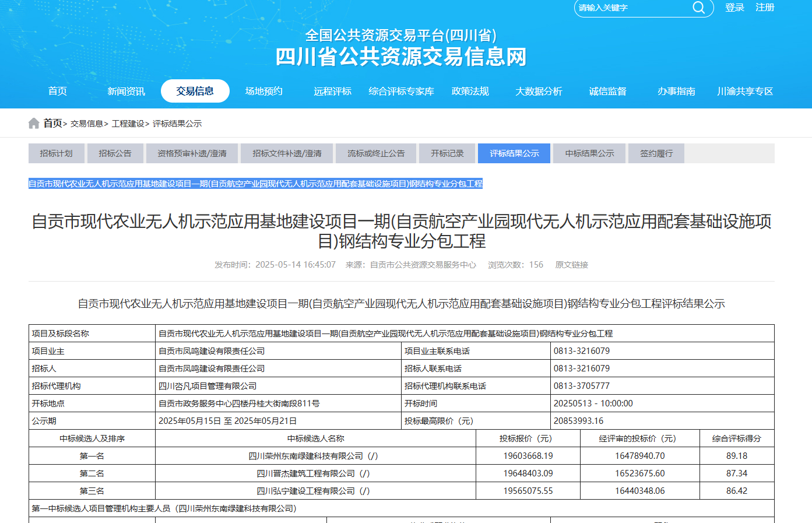Open the 注册 register link
812x523 pixels.
pyautogui.click(x=765, y=8)
